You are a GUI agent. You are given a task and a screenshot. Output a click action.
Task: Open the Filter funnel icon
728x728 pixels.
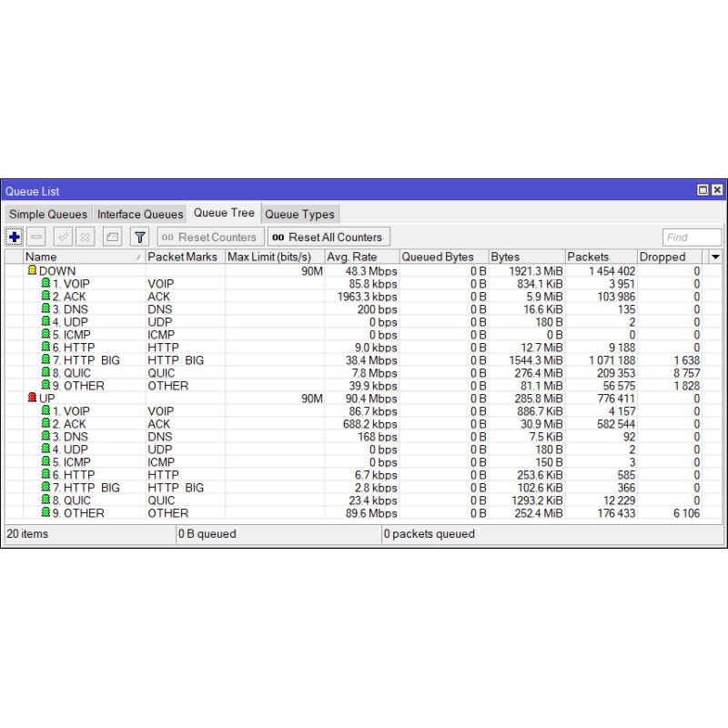click(139, 238)
